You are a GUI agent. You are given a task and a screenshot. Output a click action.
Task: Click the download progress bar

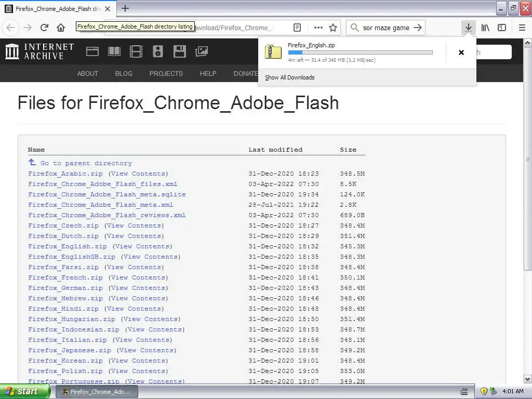click(x=361, y=52)
